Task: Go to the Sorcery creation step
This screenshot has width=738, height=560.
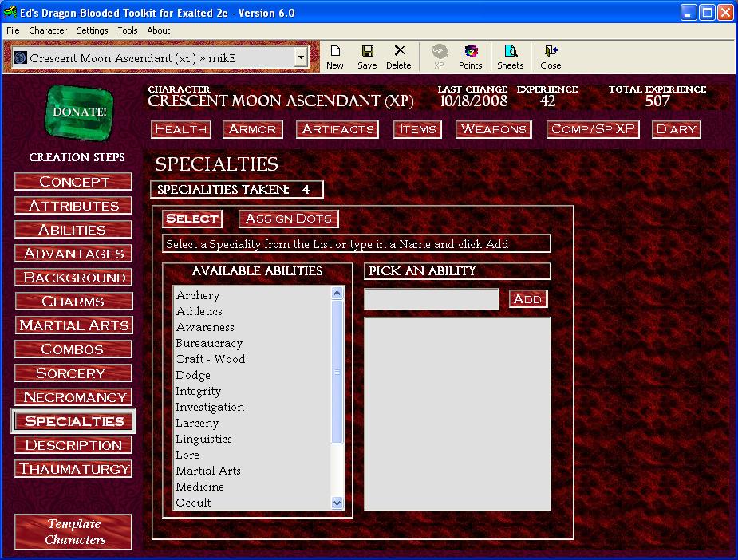Action: pos(73,373)
